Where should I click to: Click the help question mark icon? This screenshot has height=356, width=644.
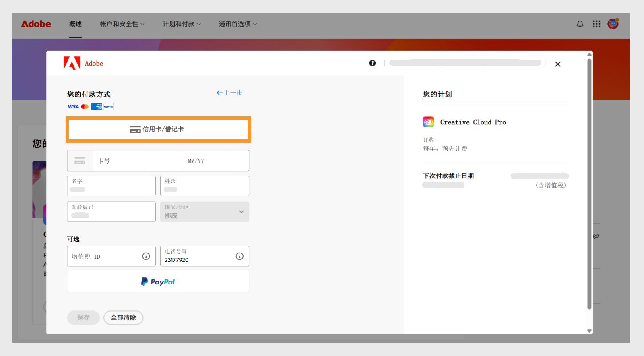(x=372, y=63)
